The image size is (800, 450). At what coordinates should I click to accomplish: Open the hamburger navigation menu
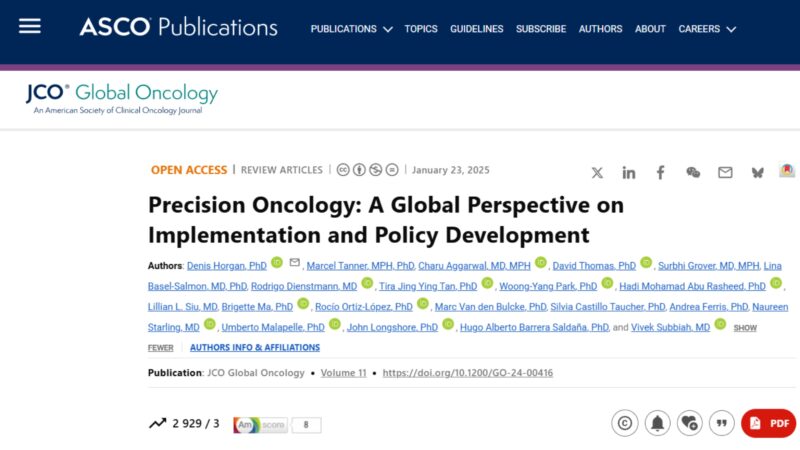(30, 26)
